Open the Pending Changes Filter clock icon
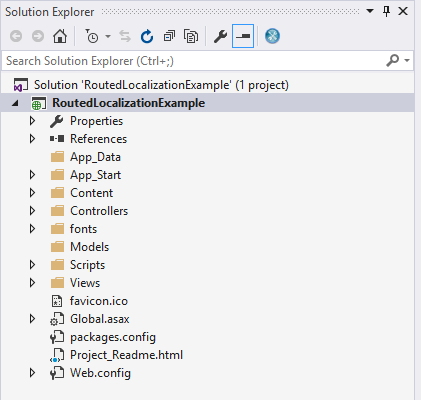The width and height of the screenshot is (421, 400). (92, 36)
